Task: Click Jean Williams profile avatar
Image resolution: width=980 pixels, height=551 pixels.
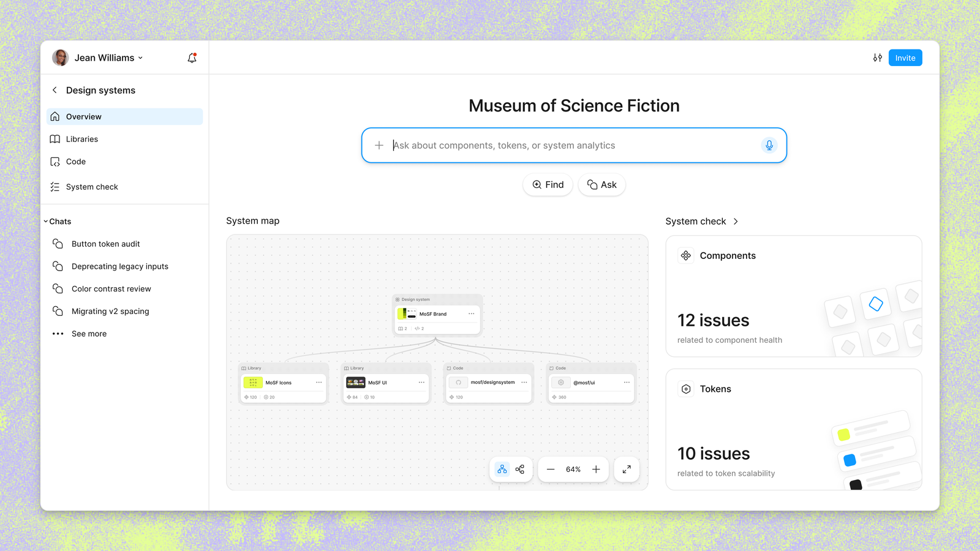Action: coord(61,58)
